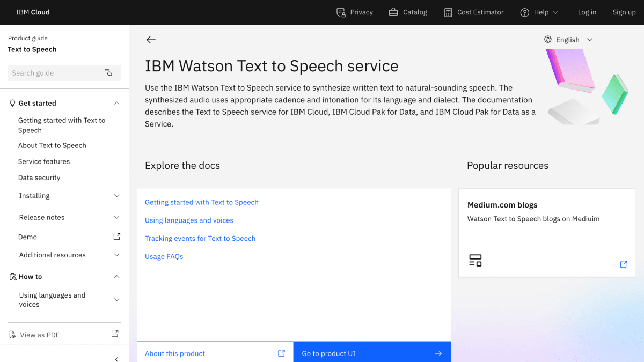Image resolution: width=644 pixels, height=362 pixels.
Task: Go to IBM Cloud home logo
Action: point(33,12)
